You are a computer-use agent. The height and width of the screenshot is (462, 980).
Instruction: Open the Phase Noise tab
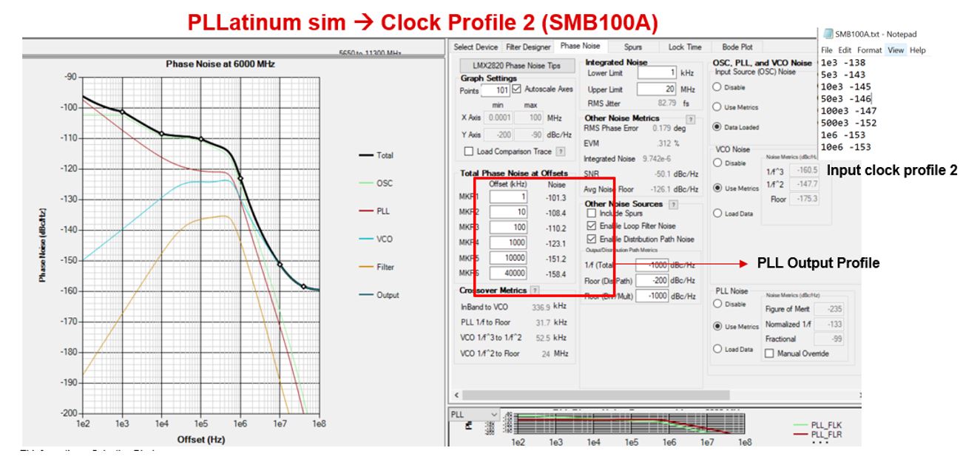coord(580,47)
